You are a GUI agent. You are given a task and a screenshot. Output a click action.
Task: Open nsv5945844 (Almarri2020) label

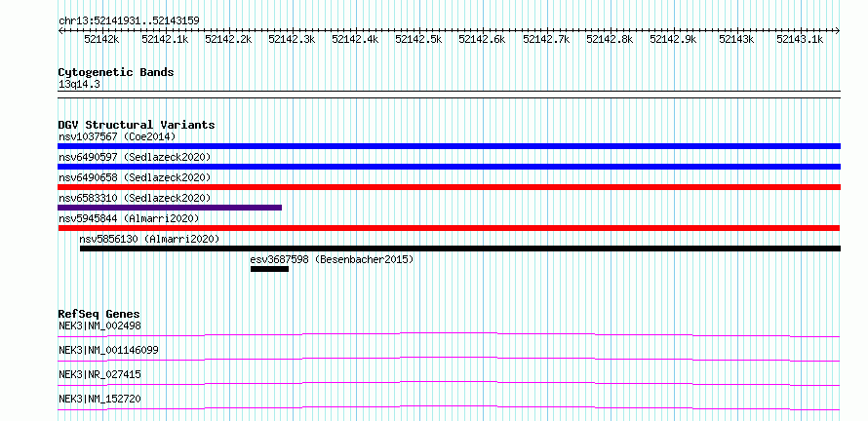pos(129,218)
